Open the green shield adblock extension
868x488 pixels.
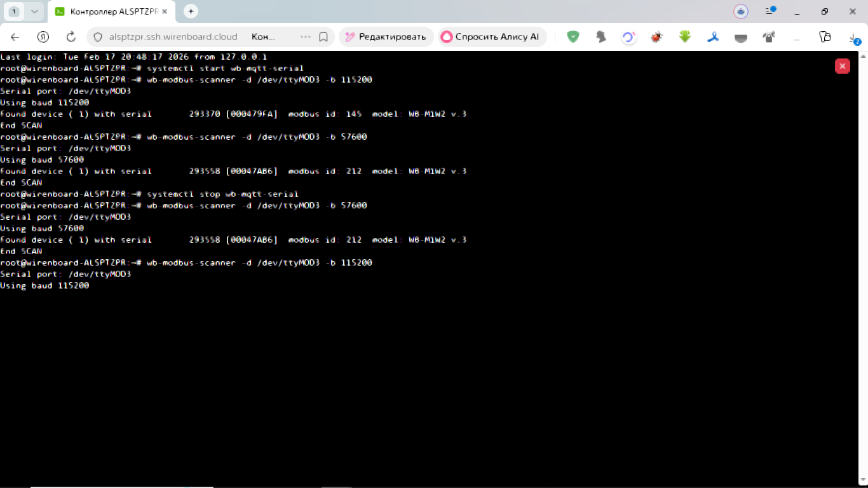click(x=573, y=37)
